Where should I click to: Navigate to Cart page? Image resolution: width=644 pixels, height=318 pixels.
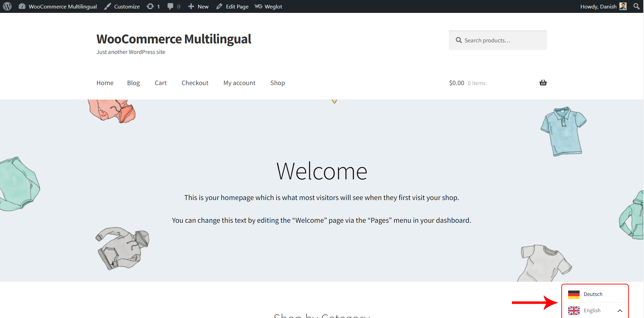(161, 83)
